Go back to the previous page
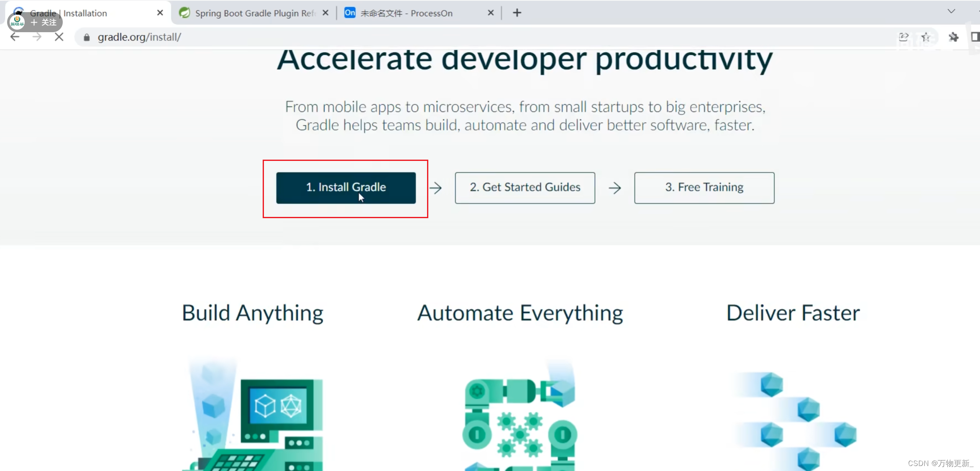 [x=15, y=37]
